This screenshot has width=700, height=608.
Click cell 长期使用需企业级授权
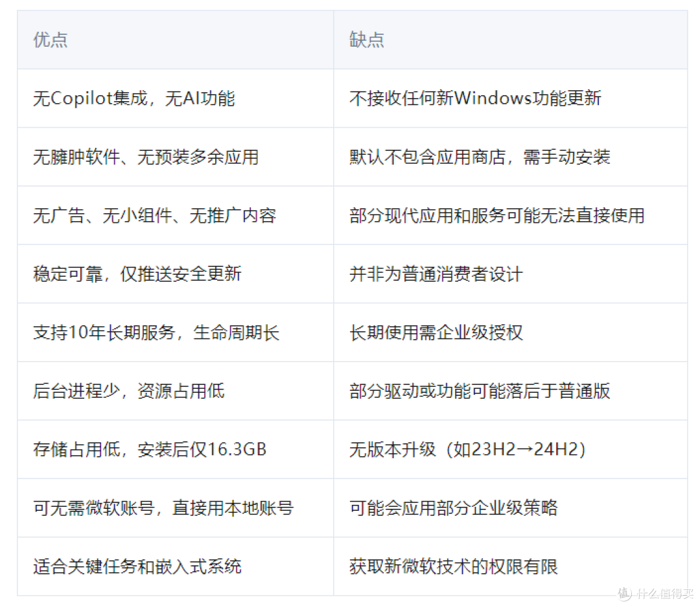[510, 332]
